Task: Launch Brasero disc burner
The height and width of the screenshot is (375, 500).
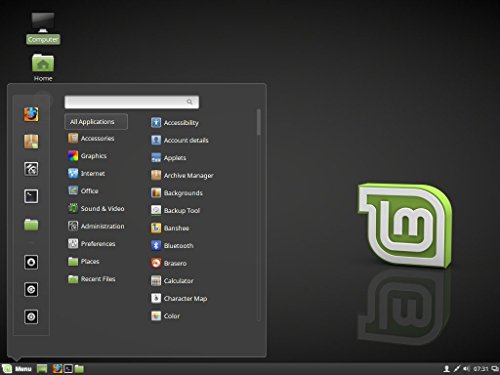Action: click(169, 263)
